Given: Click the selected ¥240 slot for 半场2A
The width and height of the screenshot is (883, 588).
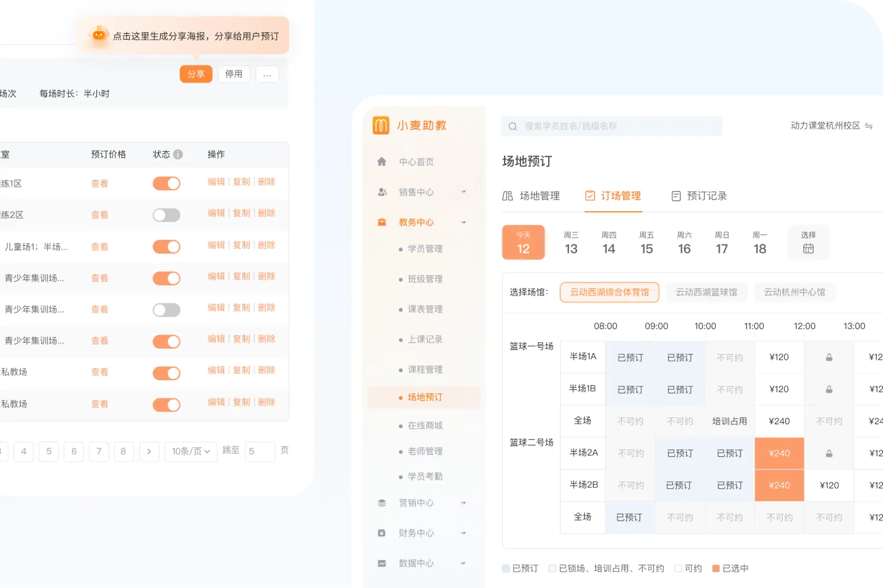Looking at the screenshot, I should point(780,453).
